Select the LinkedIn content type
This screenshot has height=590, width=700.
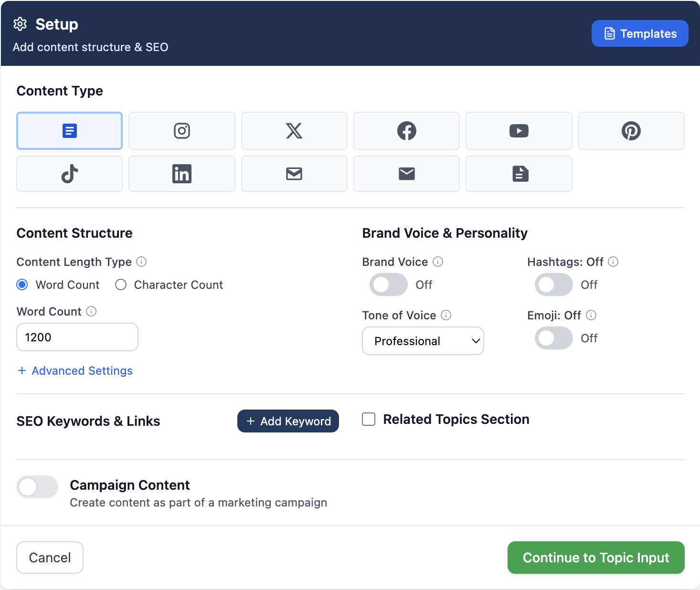[x=181, y=174]
